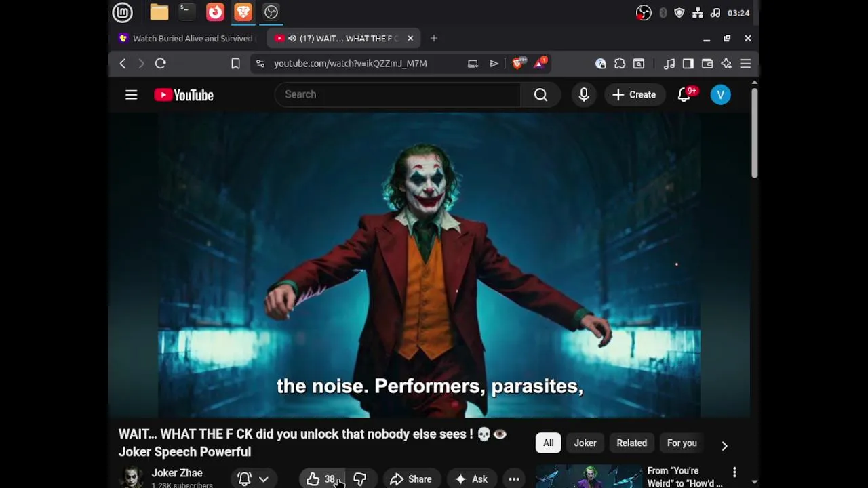Image resolution: width=868 pixels, height=488 pixels.
Task: Click the youtube.com URL address field
Action: point(351,63)
